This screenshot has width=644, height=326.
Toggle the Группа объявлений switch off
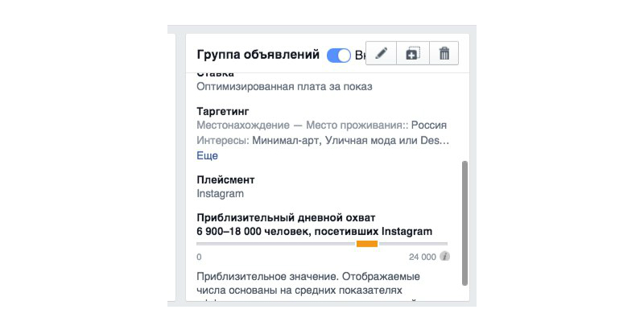click(x=338, y=55)
